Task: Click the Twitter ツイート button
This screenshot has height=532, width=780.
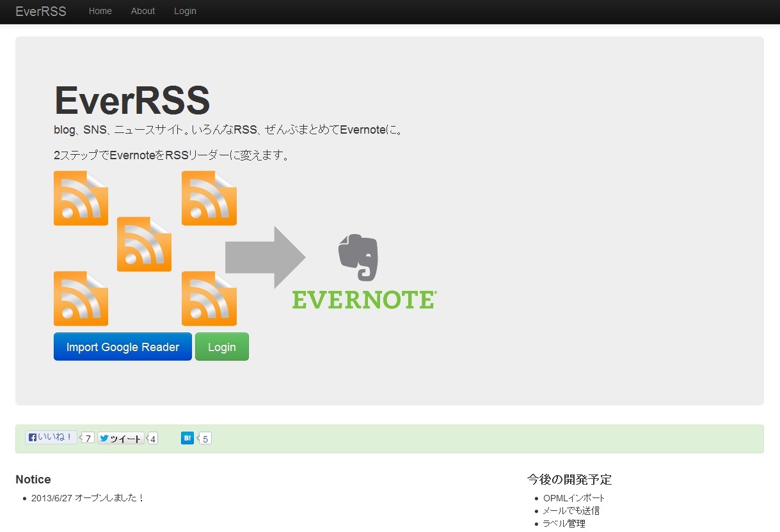Action: [120, 438]
